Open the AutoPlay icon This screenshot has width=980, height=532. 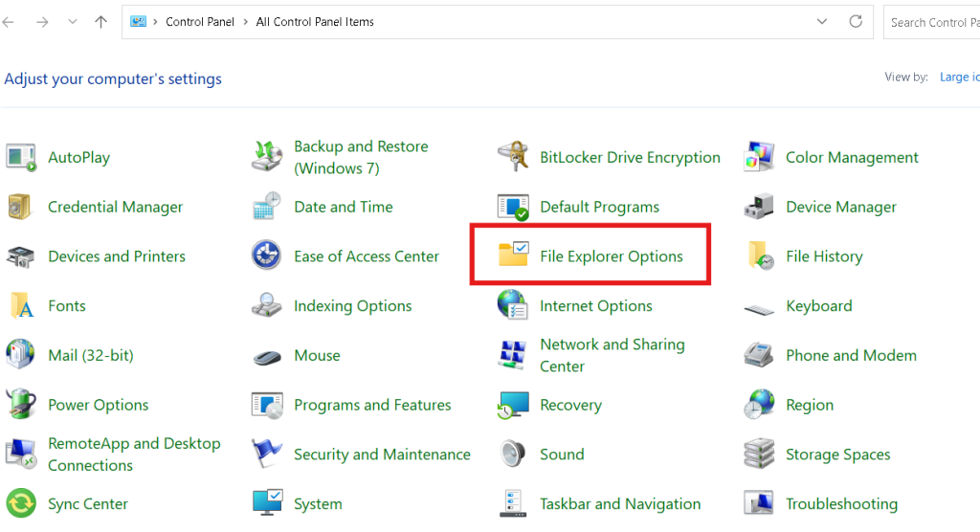[21, 157]
